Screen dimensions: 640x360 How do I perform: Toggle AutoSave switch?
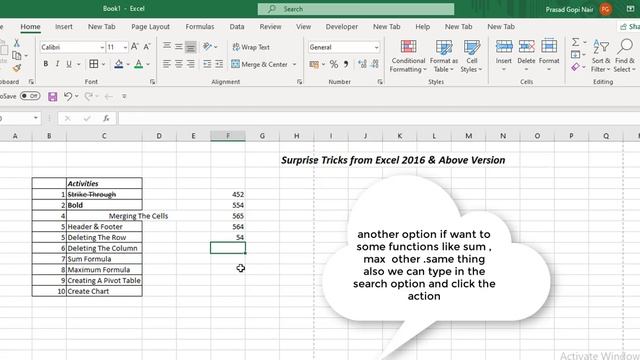[x=30, y=96]
